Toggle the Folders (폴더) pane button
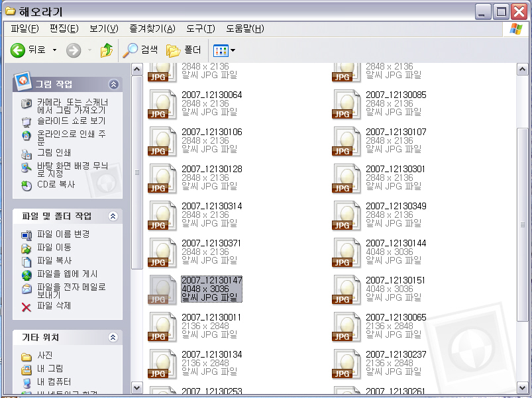Viewport: 532px width, 398px height. (174, 50)
